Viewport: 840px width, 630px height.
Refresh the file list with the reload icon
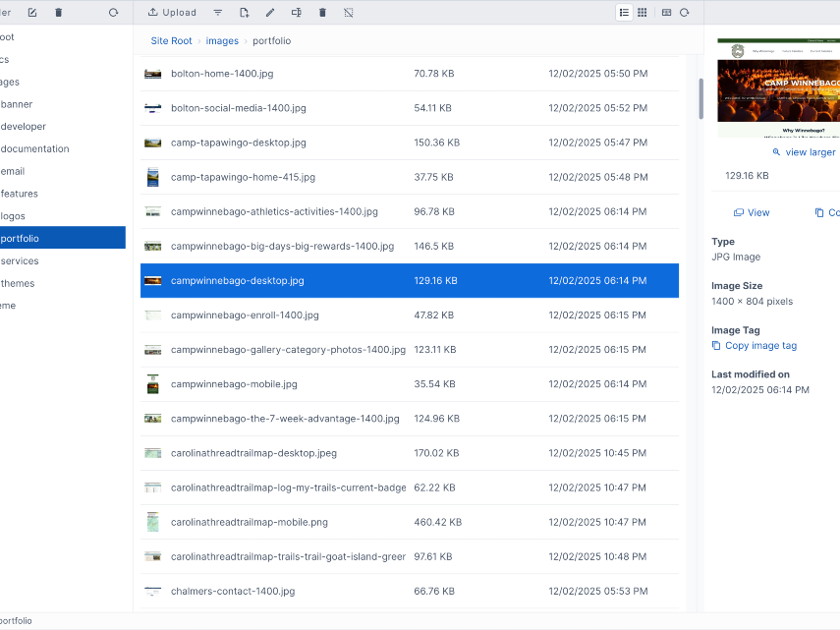pos(684,12)
